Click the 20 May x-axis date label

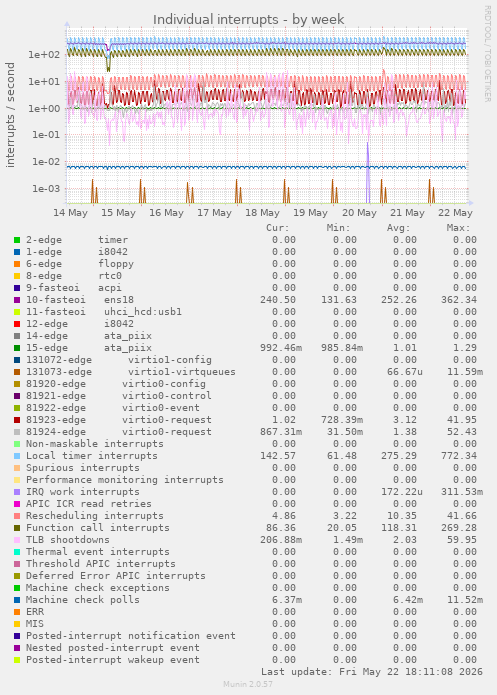[x=359, y=213]
